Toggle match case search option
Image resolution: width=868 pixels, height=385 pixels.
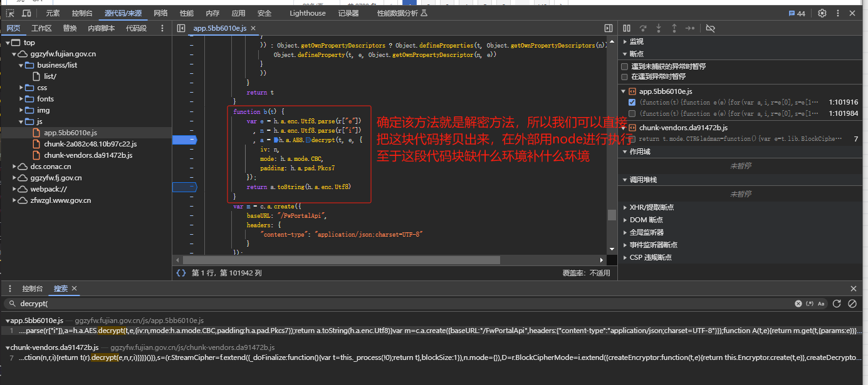[821, 304]
